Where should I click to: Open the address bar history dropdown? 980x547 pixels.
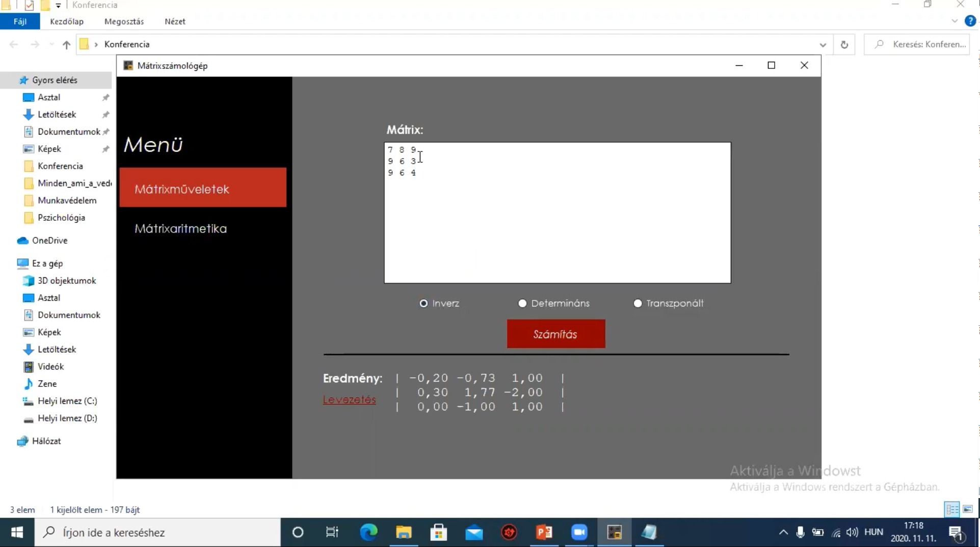pos(823,45)
